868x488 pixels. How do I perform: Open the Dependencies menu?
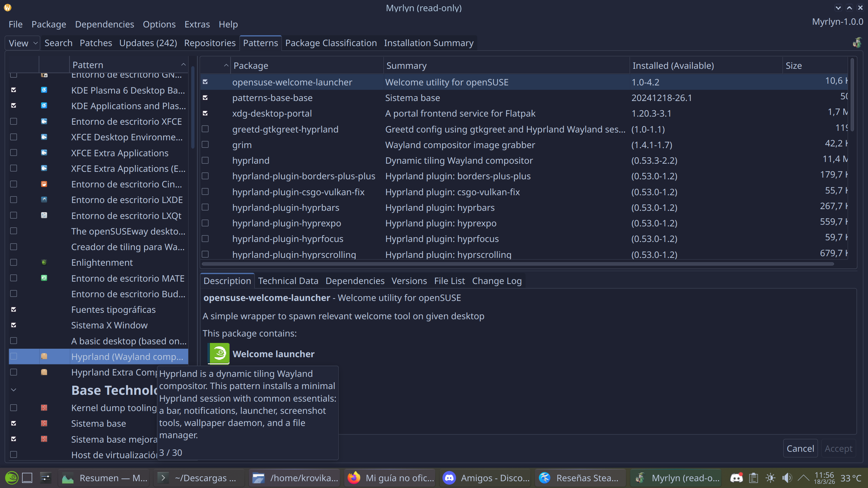tap(104, 24)
